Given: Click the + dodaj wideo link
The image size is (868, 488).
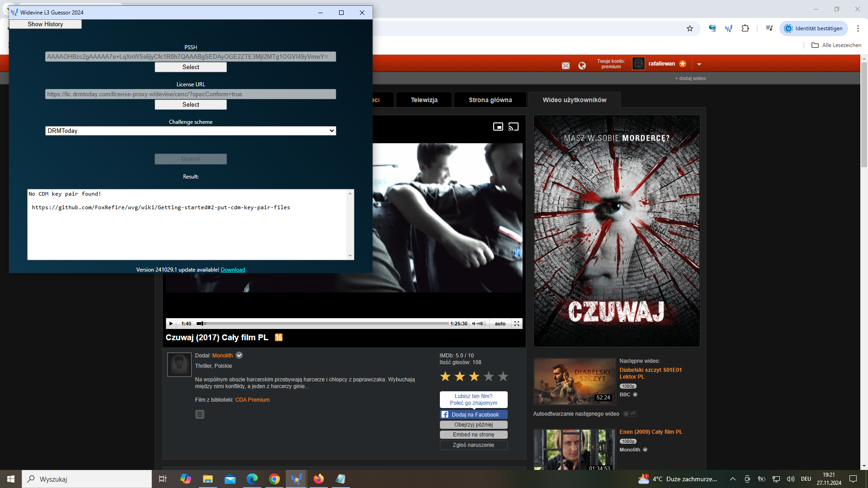Looking at the screenshot, I should point(690,79).
